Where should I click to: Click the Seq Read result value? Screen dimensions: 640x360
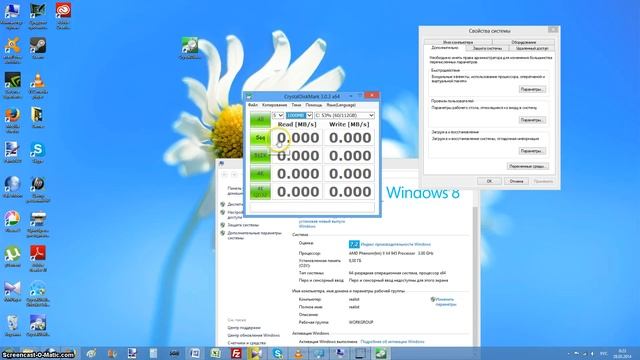[298, 138]
